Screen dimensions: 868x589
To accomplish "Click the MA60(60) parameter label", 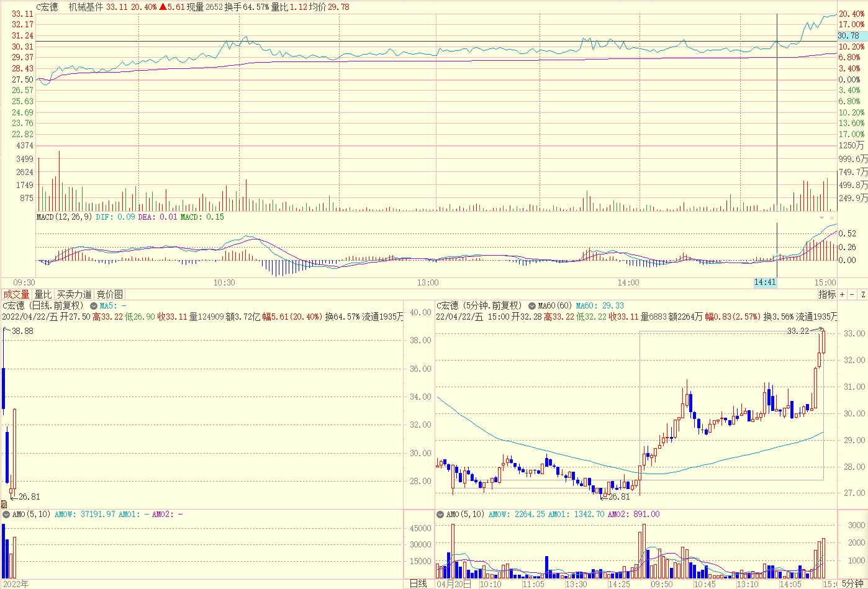I will tap(555, 305).
